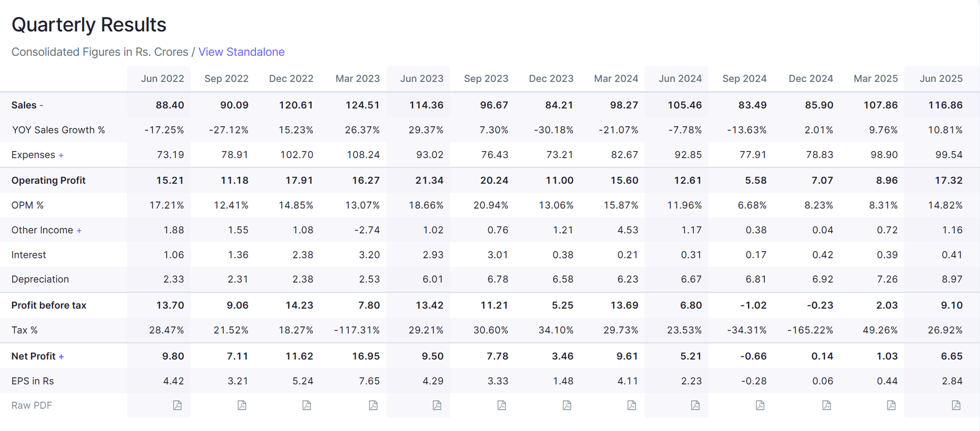Viewport: 980px width, 431px height.
Task: Open the Mar 2024 raw PDF icon
Action: point(631,405)
